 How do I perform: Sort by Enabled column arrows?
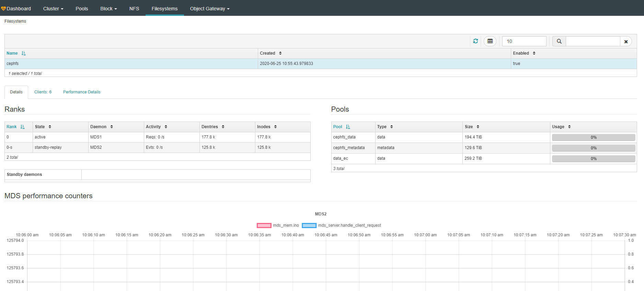(534, 53)
